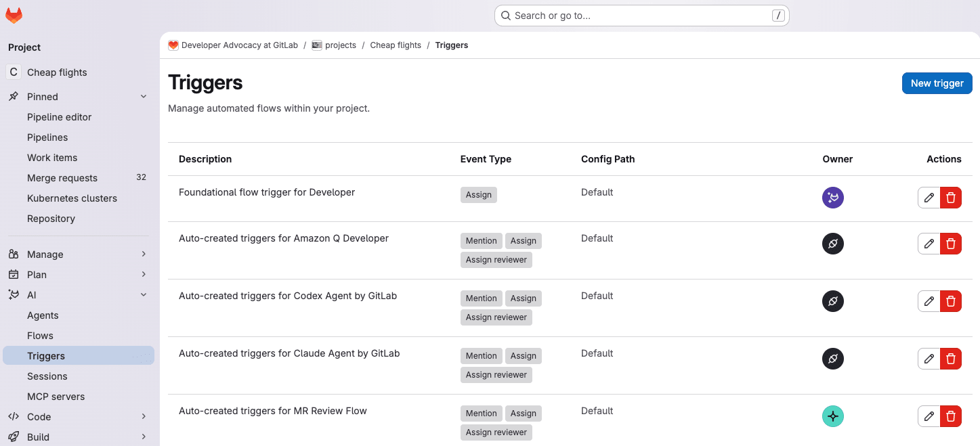Open the projects breadcrumb link
This screenshot has width=980, height=446.
(x=341, y=45)
